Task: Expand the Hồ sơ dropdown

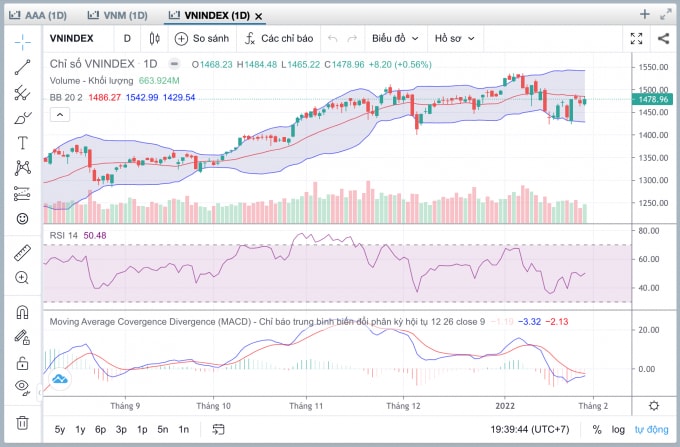Action: tap(454, 39)
